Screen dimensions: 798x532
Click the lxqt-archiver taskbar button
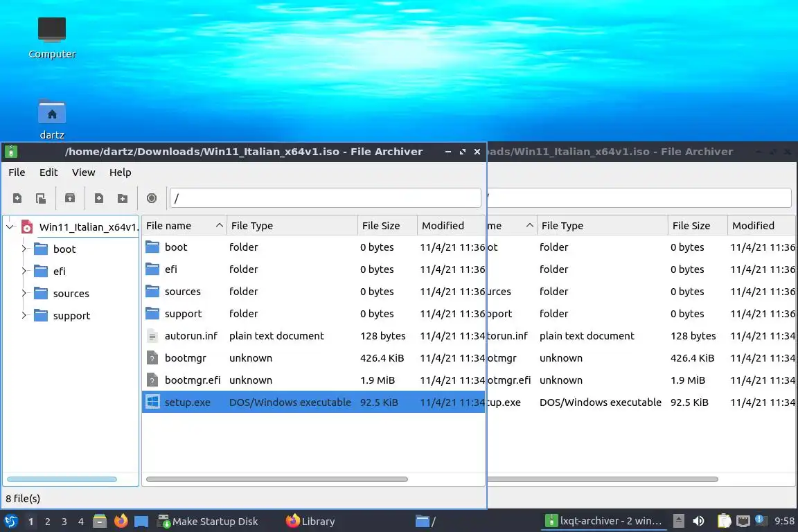point(603,521)
